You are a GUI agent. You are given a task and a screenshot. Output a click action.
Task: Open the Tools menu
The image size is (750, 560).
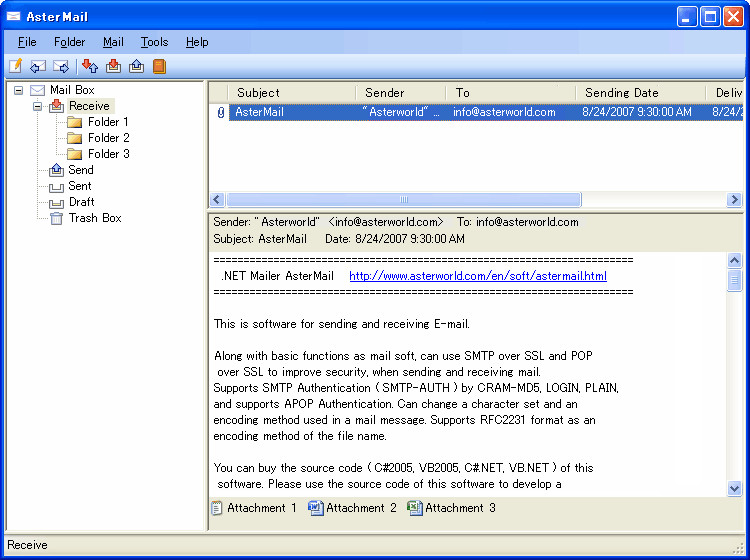[154, 42]
